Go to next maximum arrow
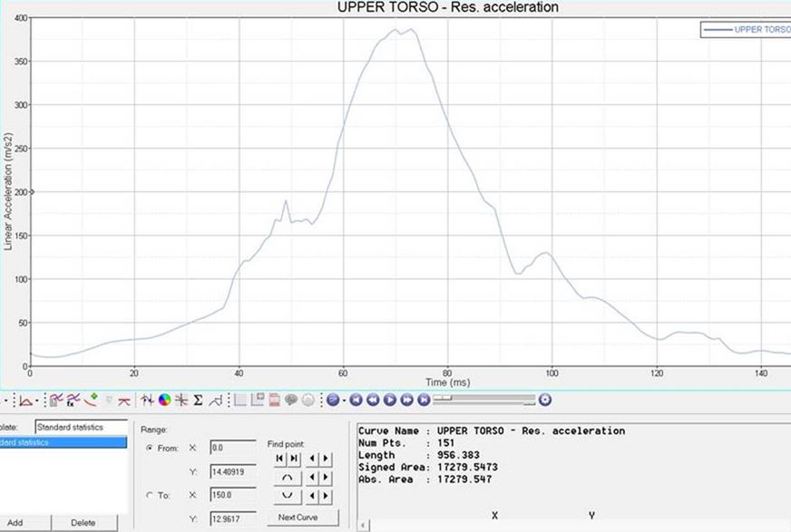 (326, 478)
